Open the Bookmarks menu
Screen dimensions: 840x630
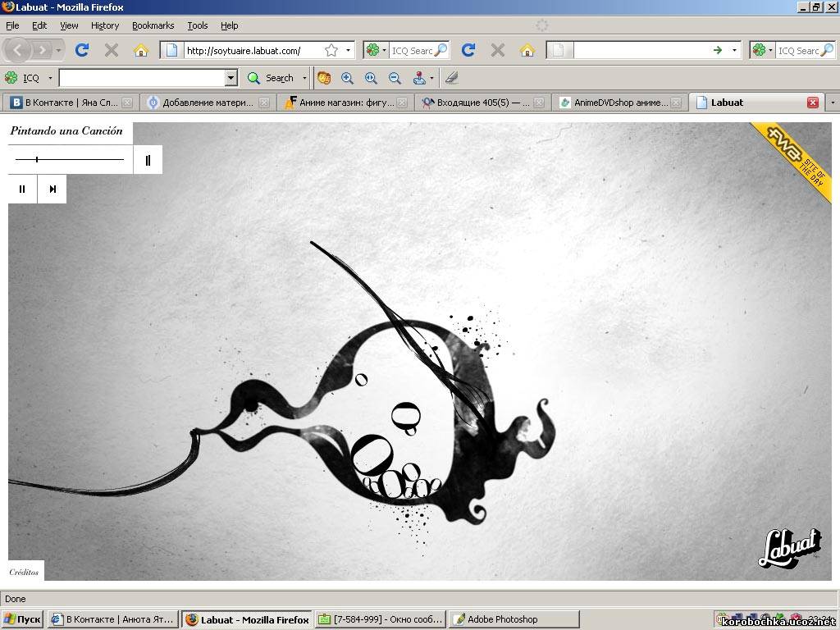click(153, 25)
